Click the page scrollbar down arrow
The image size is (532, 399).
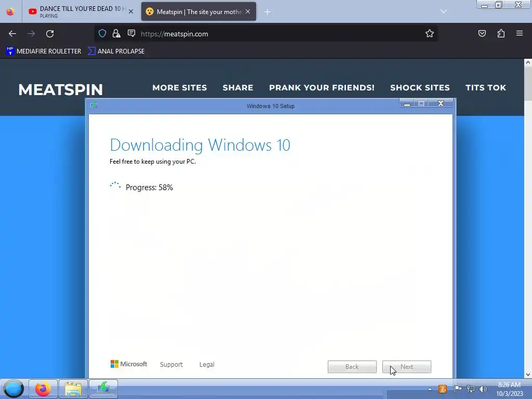528,375
